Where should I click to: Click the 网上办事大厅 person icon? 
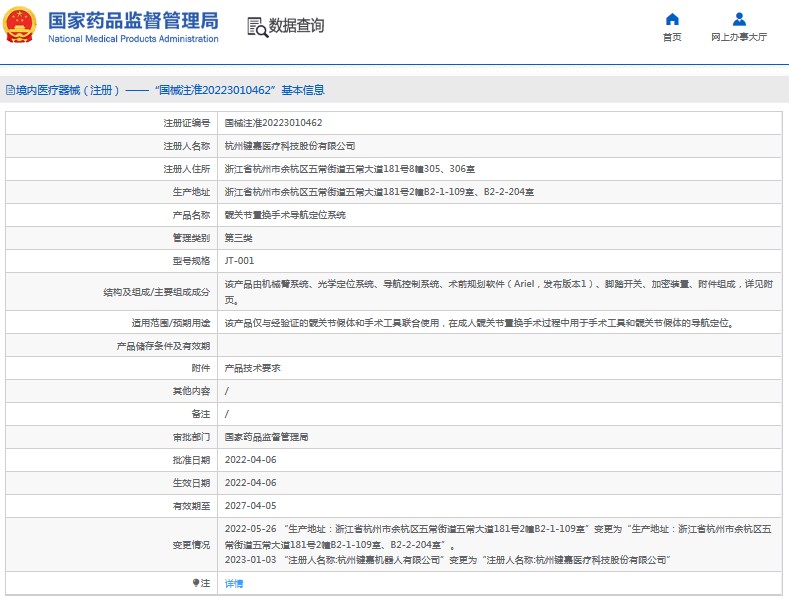(x=739, y=19)
